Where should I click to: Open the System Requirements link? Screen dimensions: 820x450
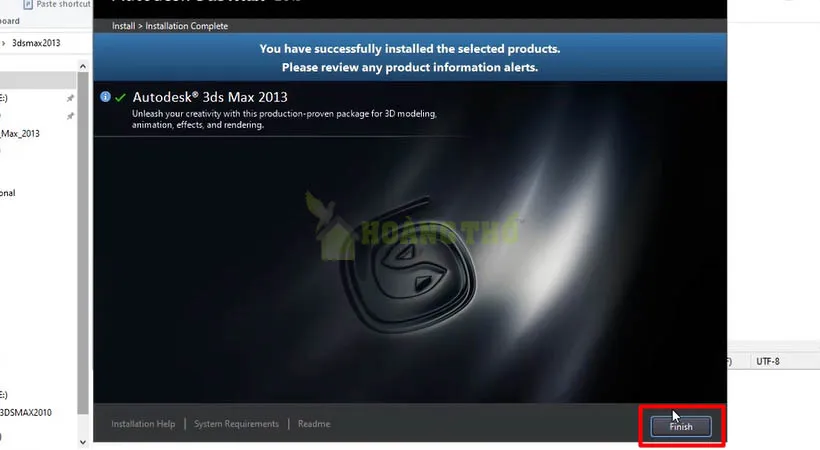(x=236, y=424)
